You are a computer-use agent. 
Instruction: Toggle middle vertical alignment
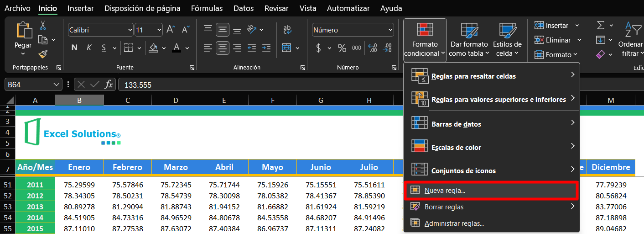coord(223,30)
